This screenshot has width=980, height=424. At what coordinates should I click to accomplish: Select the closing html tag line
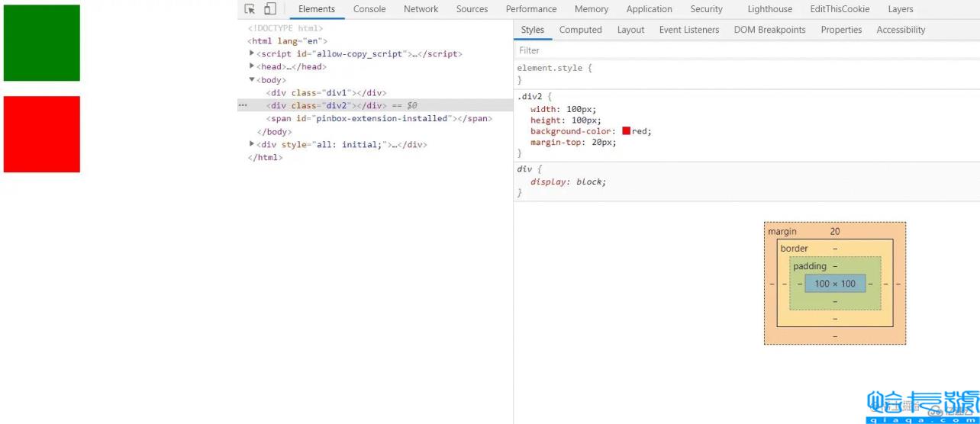tap(266, 158)
